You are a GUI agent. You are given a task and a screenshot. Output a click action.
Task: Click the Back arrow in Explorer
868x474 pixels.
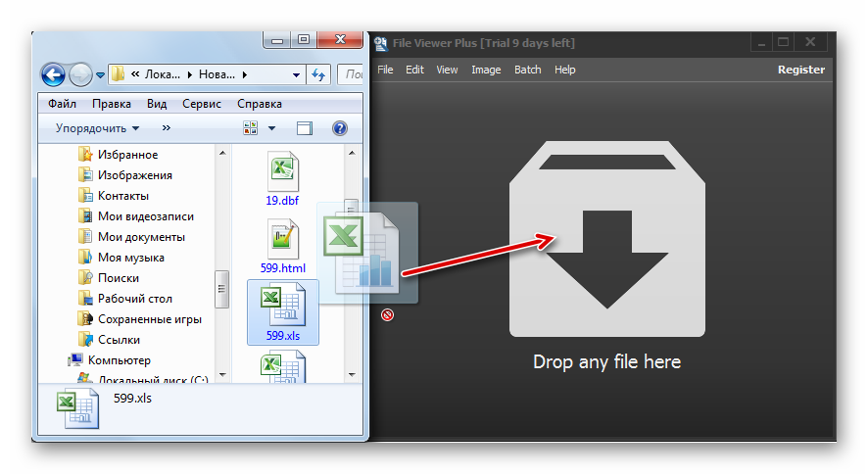pyautogui.click(x=53, y=74)
